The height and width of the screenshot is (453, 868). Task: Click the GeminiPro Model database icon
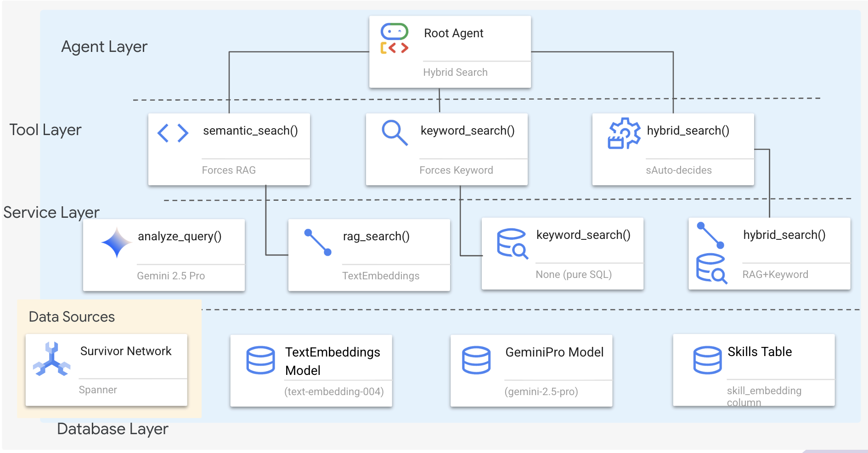476,361
